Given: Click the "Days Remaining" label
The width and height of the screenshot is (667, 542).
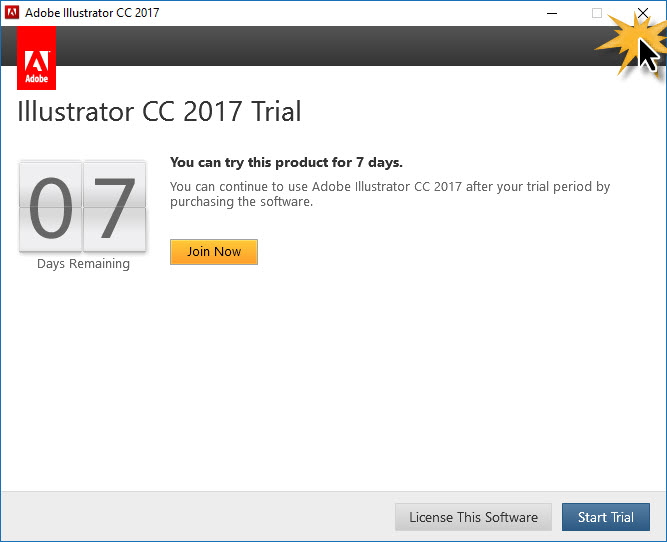Looking at the screenshot, I should pos(83,264).
